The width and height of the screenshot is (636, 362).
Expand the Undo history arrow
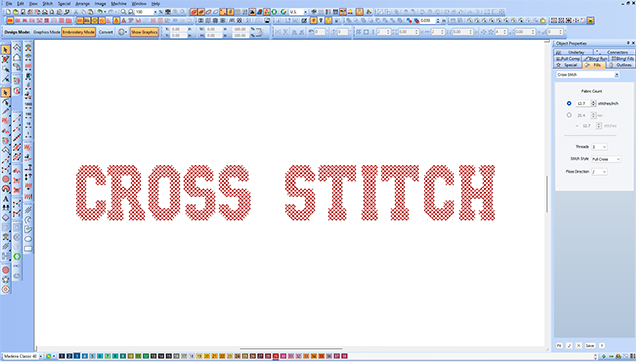click(x=104, y=12)
